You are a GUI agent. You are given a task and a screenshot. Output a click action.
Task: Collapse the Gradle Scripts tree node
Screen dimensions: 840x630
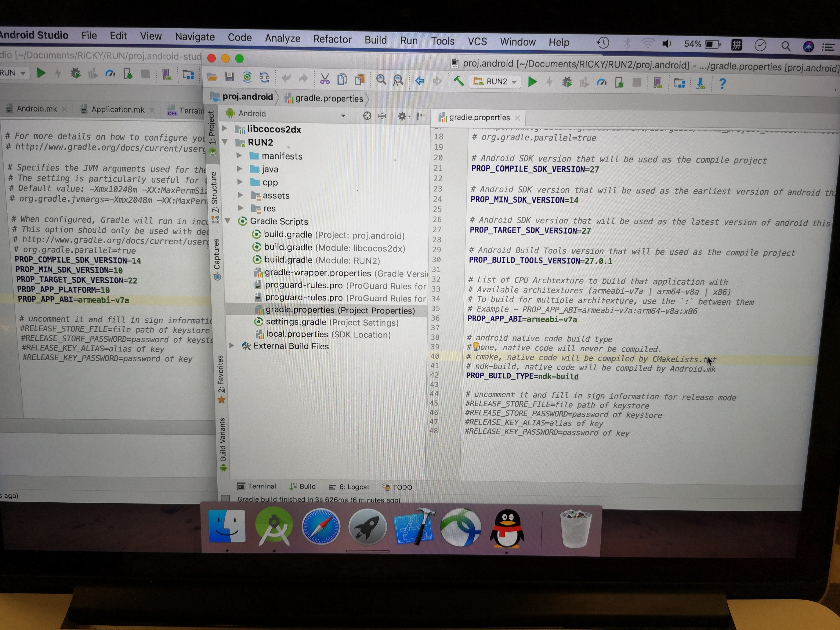(228, 221)
